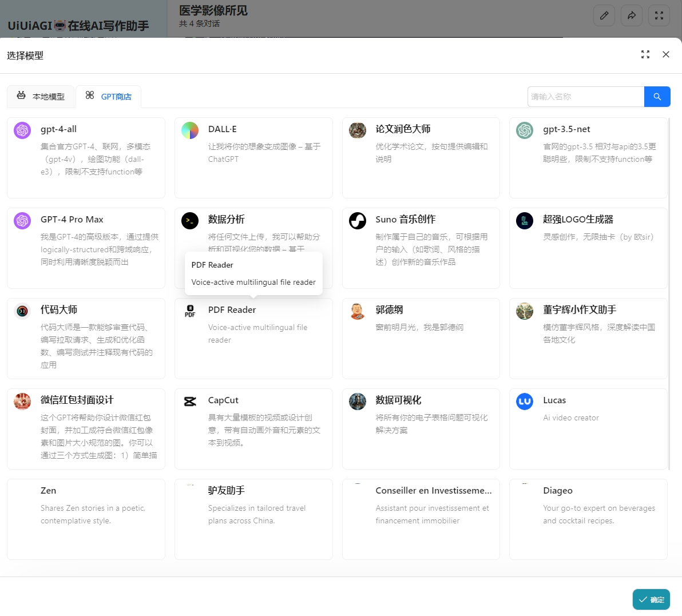
Task: Select the 驴友助手 card title
Action: [226, 491]
